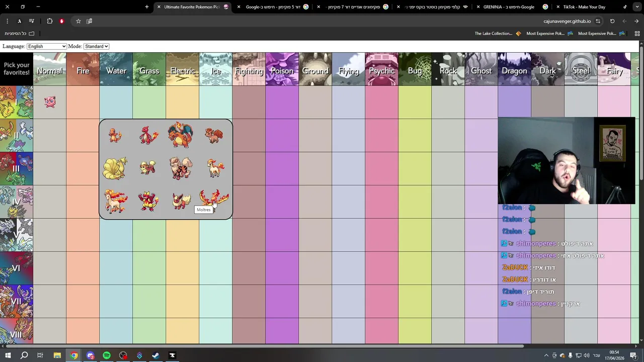This screenshot has height=362, width=644.
Task: Open Chrome's tab search chevron
Action: (x=636, y=7)
